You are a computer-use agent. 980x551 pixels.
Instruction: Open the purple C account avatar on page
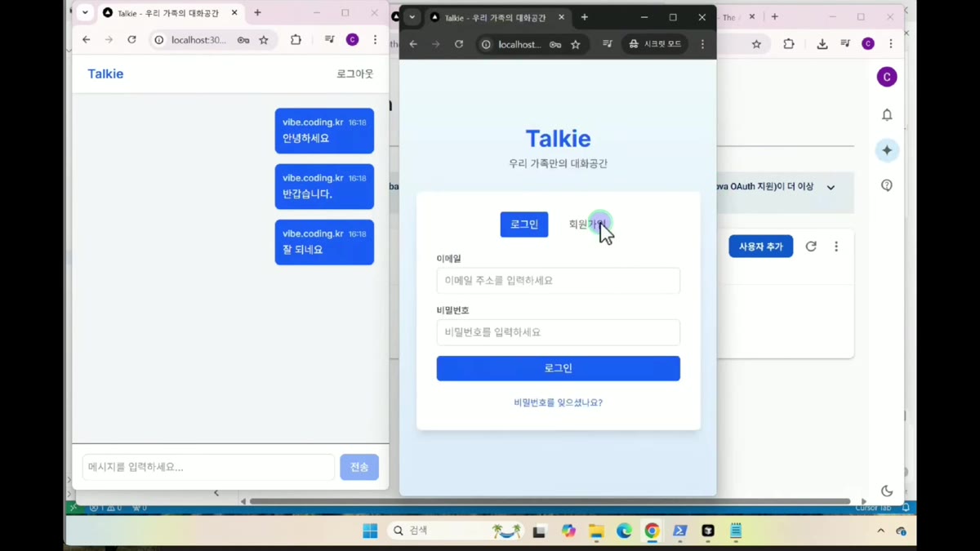coord(887,77)
